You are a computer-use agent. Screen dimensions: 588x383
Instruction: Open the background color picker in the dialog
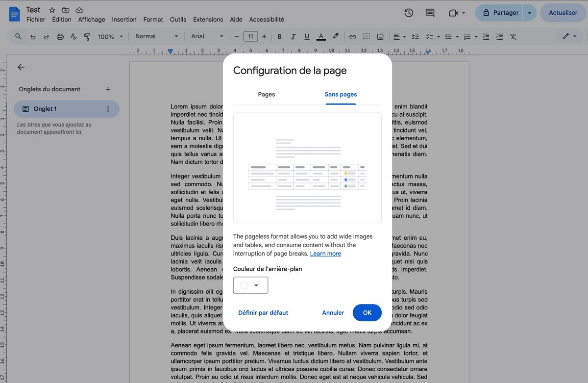point(250,285)
